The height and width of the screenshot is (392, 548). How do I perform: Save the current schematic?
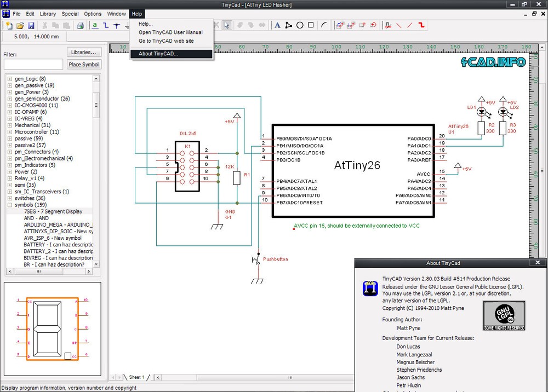point(32,25)
